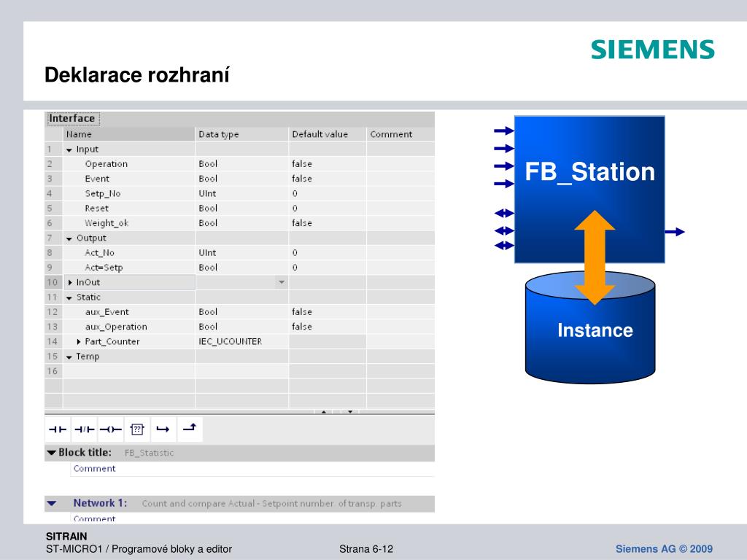Click UInt data type of Setp_No
This screenshot has height=560, width=747.
pyautogui.click(x=242, y=193)
